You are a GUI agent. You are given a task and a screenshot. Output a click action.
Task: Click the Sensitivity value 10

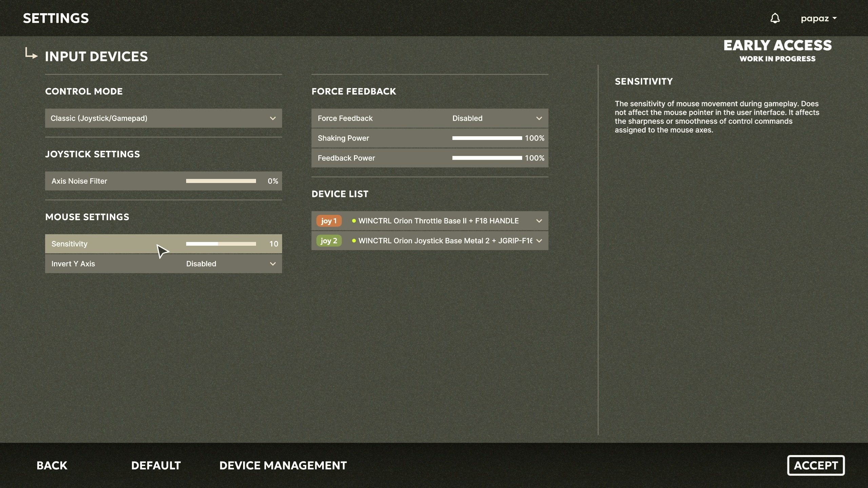pyautogui.click(x=274, y=244)
